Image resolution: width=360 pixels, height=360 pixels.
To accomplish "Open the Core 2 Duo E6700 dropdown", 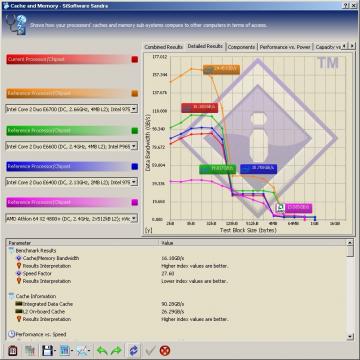I will (x=134, y=109).
